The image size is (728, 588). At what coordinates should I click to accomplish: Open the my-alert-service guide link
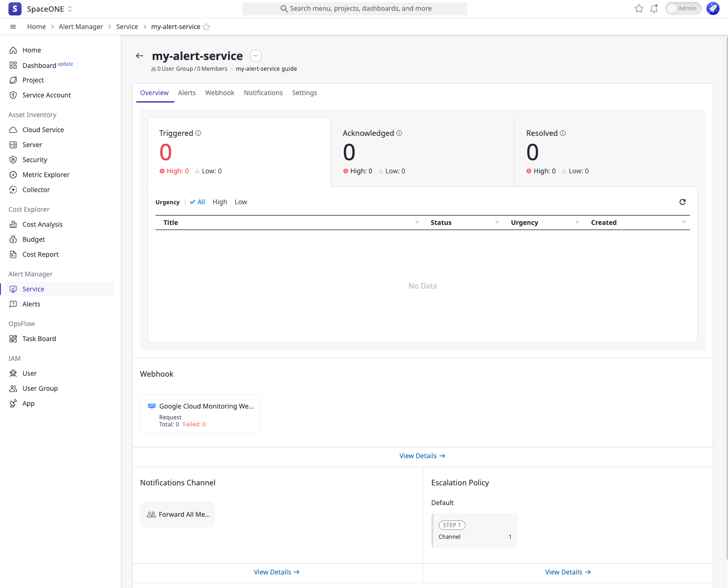tap(266, 69)
